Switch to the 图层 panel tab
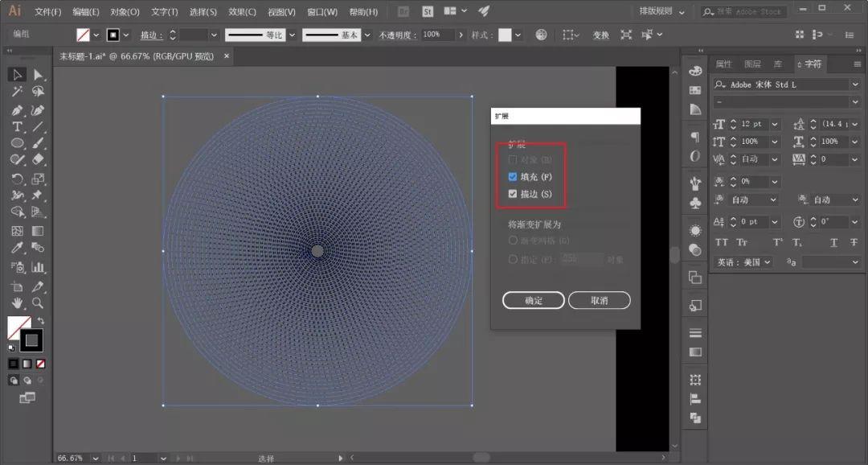The image size is (868, 465). (752, 64)
